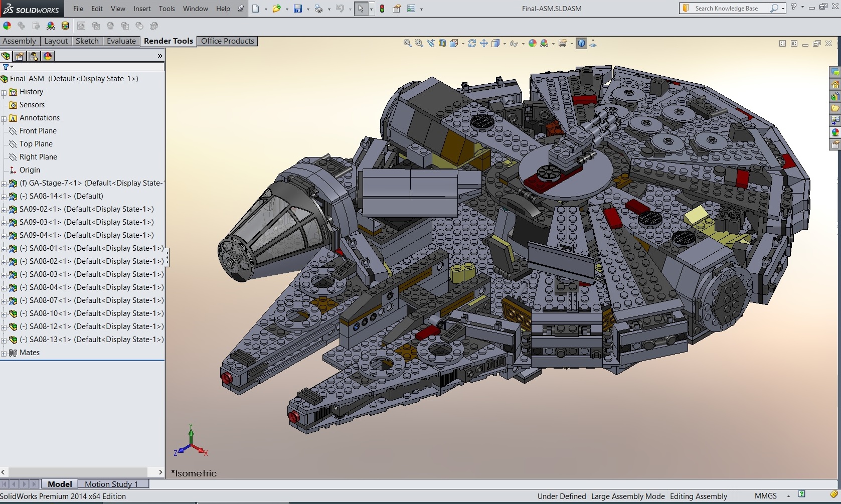The image size is (841, 504).
Task: Open the Edit Scene tool
Action: tap(51, 26)
